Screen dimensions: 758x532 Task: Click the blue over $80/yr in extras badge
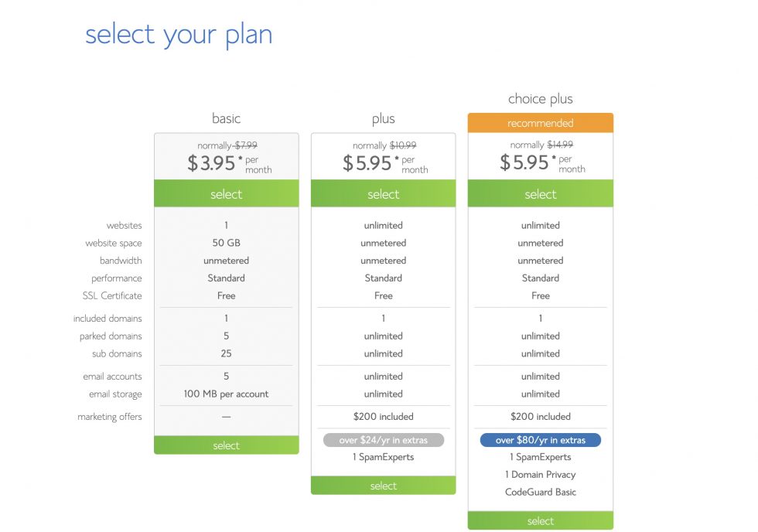541,440
